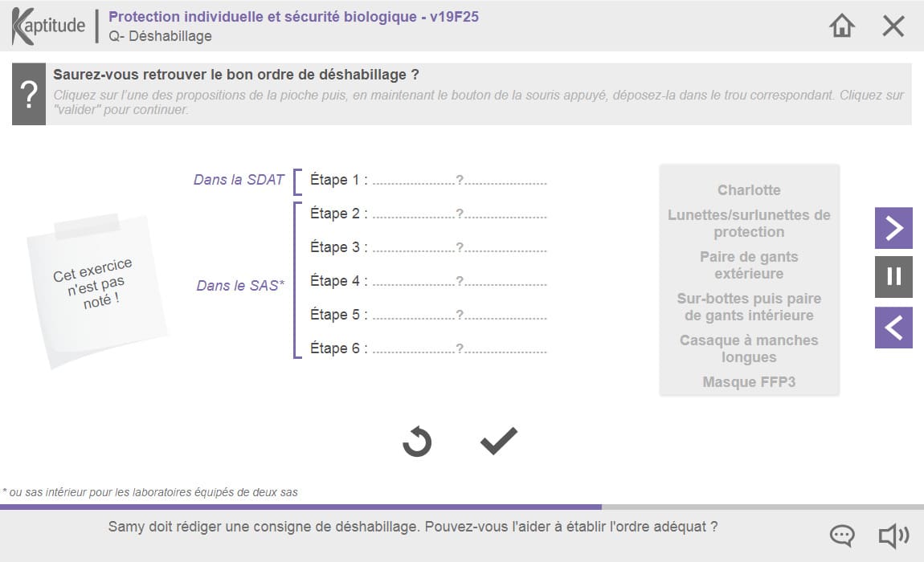This screenshot has height=562, width=924.
Task: Go to the home screen icon
Action: (x=841, y=26)
